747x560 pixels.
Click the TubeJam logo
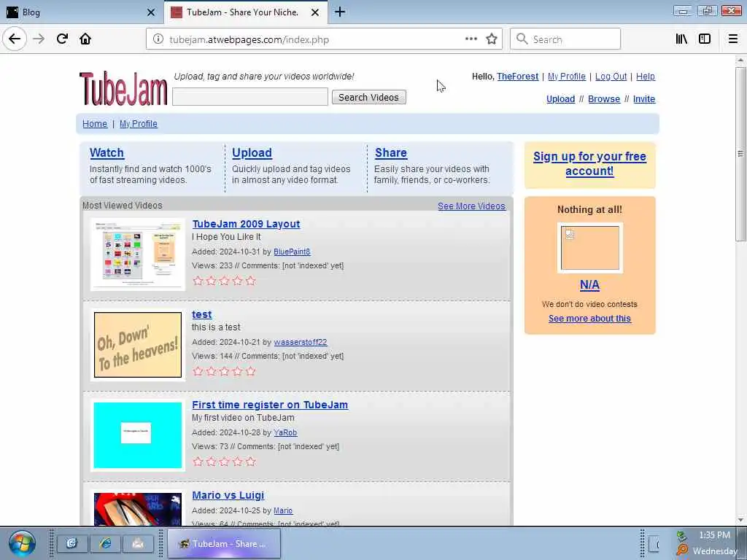[123, 88]
